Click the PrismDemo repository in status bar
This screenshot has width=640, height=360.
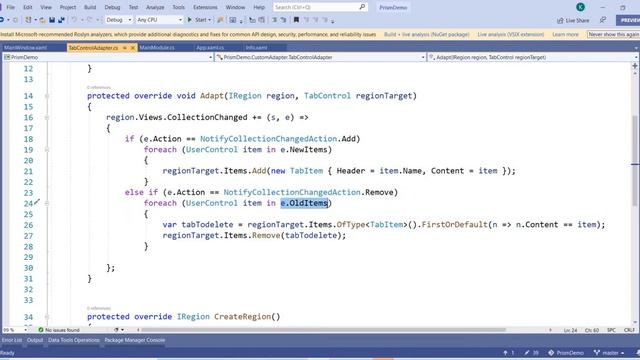[566, 353]
